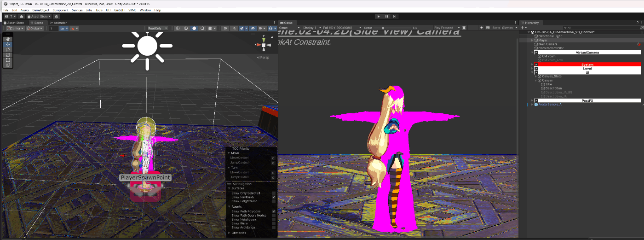The height and width of the screenshot is (240, 644).
Task: Click the Step frame button
Action: [x=394, y=17]
